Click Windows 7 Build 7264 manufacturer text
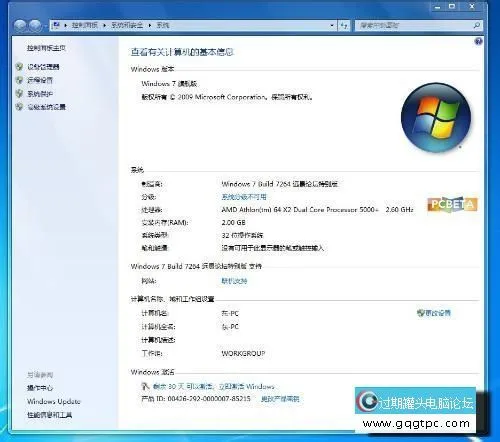Image resolution: width=500 pixels, height=442 pixels. click(280, 184)
